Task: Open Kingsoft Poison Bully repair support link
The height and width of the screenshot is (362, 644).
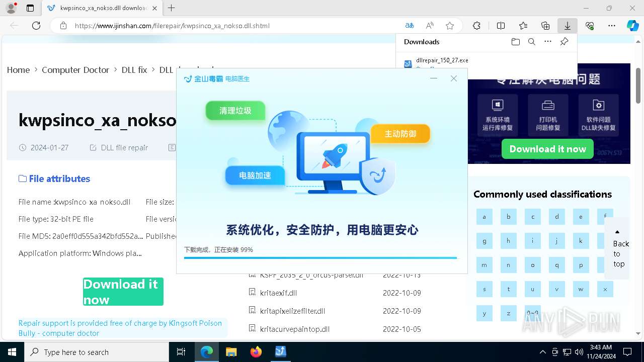Action: (120, 328)
